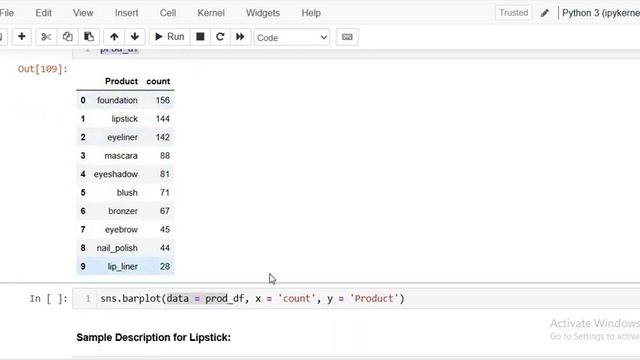Click the count value 156
This screenshot has height=360, width=640.
point(162,100)
